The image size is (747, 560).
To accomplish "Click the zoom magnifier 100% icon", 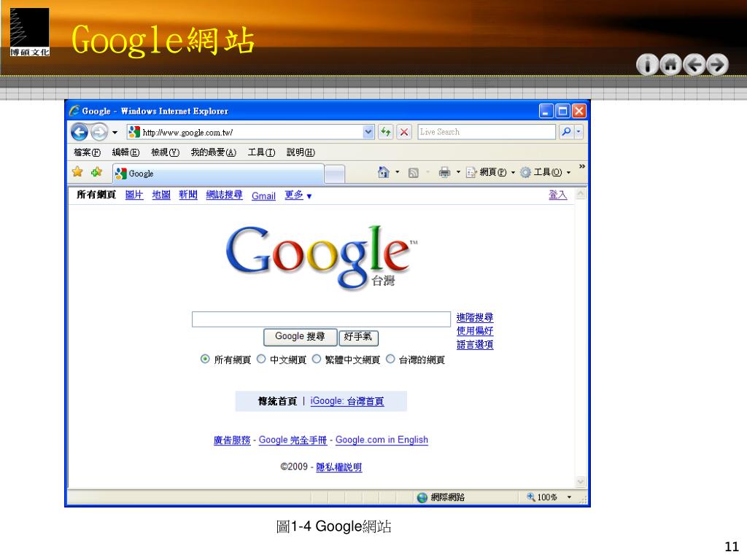I will [x=530, y=497].
